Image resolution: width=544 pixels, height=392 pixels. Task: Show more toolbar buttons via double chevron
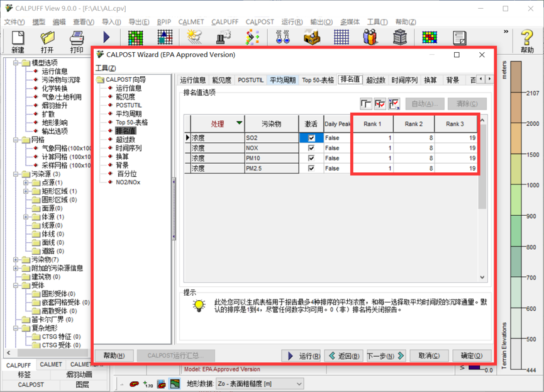tap(506, 31)
